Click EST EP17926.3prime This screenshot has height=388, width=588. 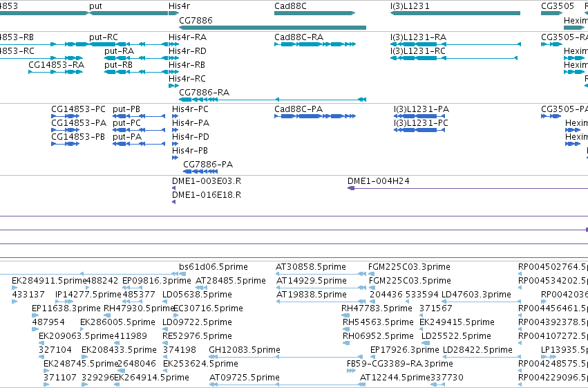point(372,358)
